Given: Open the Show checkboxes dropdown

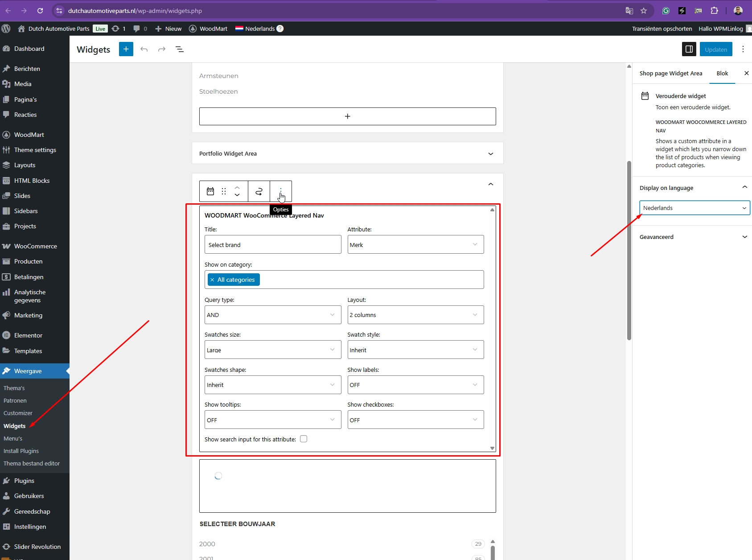Looking at the screenshot, I should 415,420.
